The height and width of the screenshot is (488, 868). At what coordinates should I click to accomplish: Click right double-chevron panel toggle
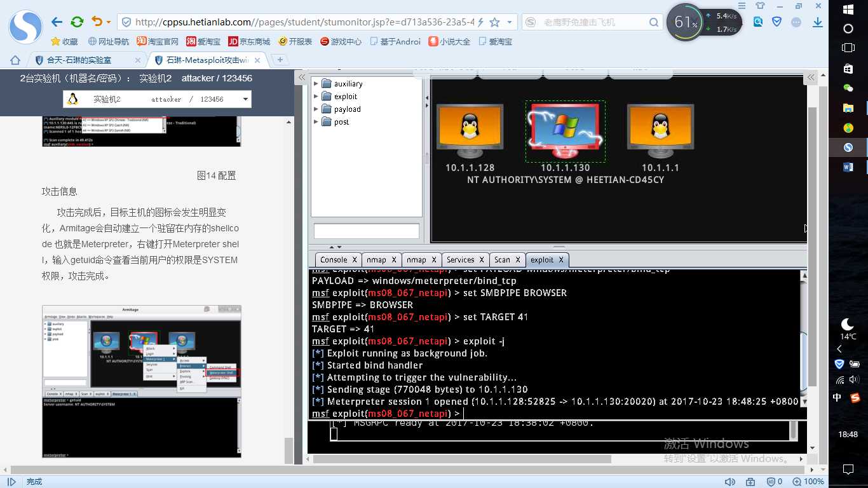point(811,78)
